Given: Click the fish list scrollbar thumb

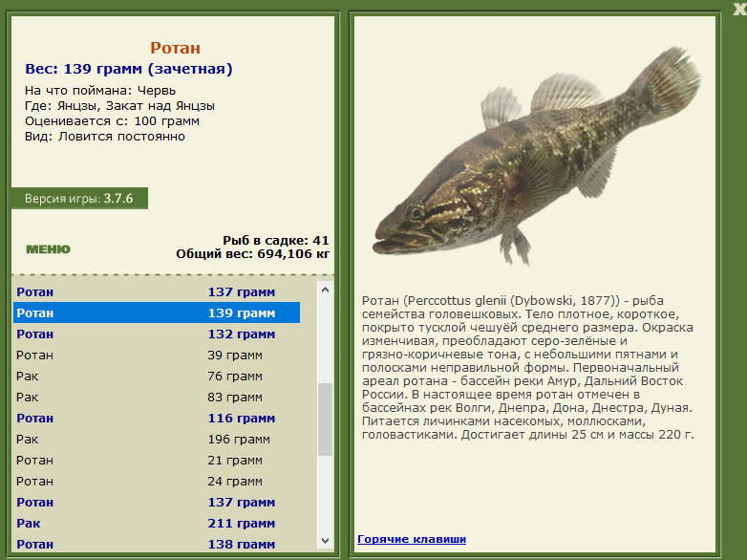Looking at the screenshot, I should (x=326, y=420).
